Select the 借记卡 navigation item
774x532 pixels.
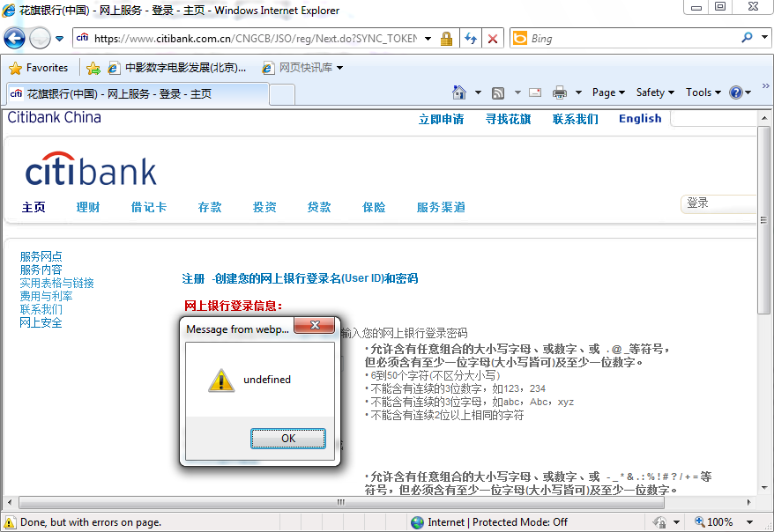(149, 207)
